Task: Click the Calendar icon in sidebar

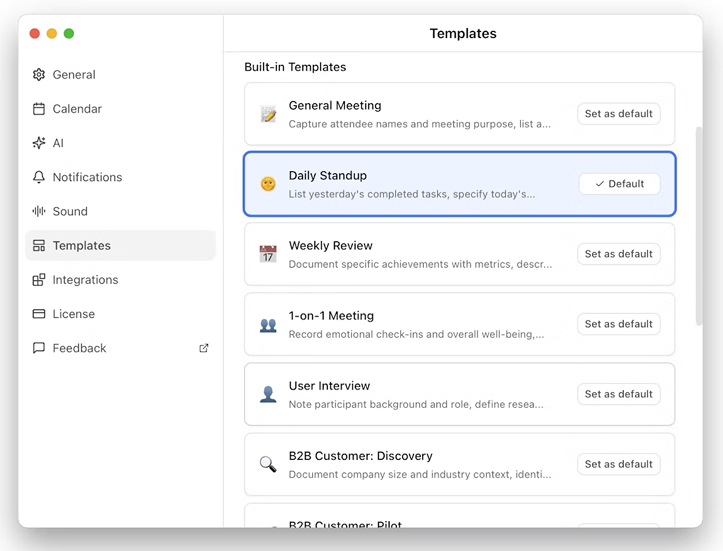Action: (x=39, y=109)
